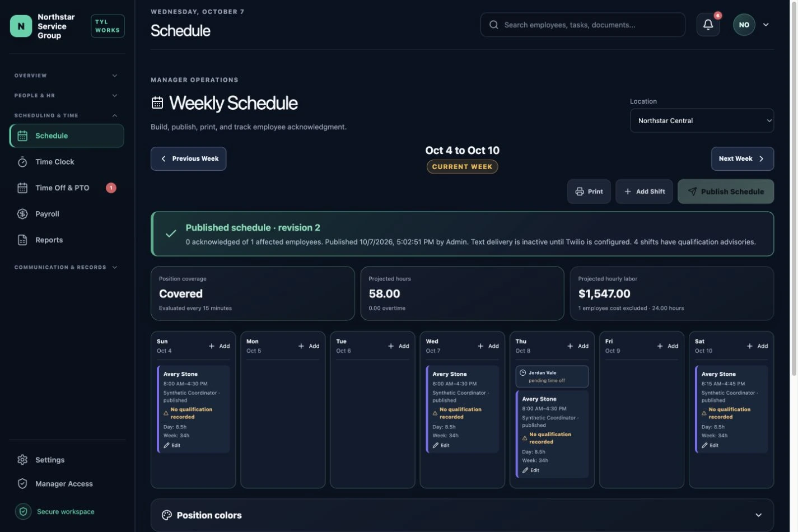Edit Avery Stone's Thursday Oct 8 shift
The width and height of the screenshot is (798, 532).
click(531, 470)
